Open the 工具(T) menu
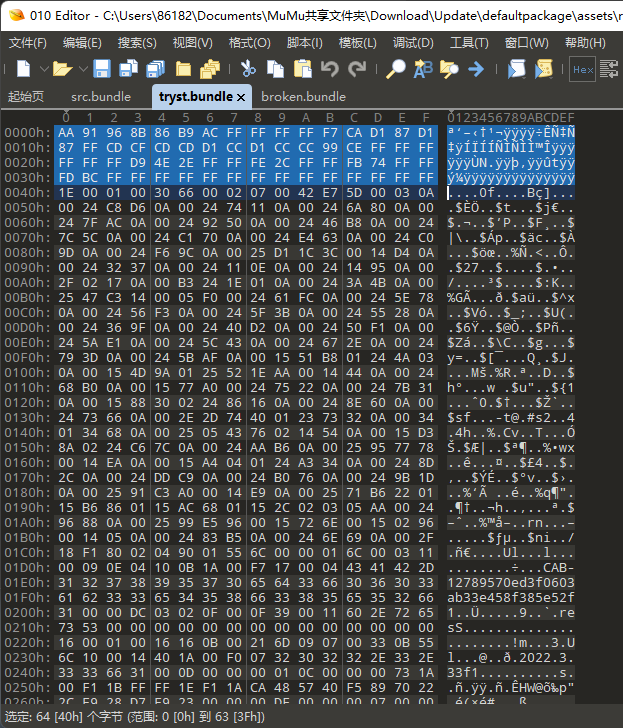 pyautogui.click(x=469, y=43)
